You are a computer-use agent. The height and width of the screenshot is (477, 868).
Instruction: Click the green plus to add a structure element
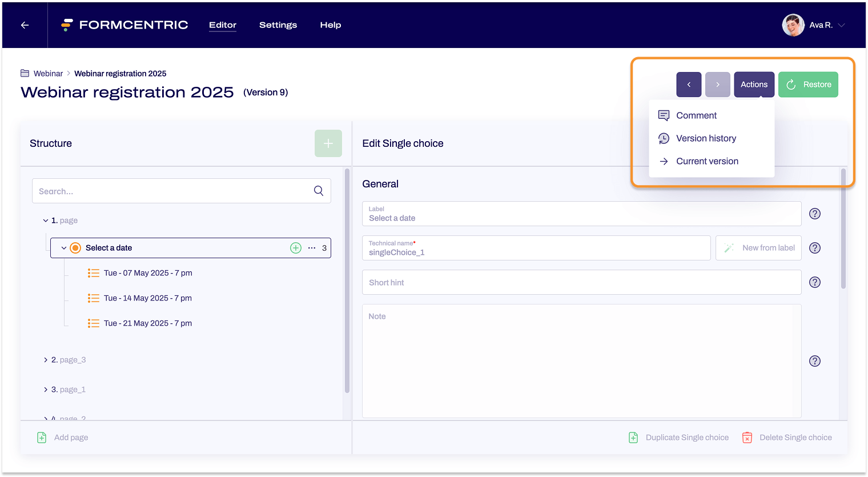point(328,143)
